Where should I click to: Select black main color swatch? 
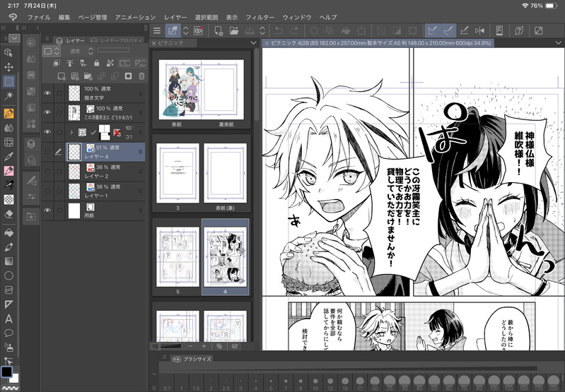6,372
